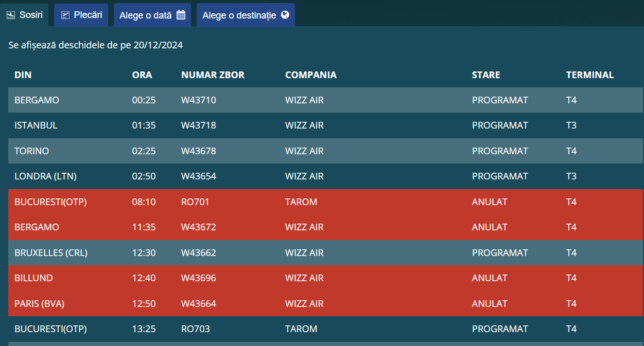Image resolution: width=644 pixels, height=346 pixels.
Task: Click the PROGRAMAT status in the TORINO row
Action: [x=500, y=151]
